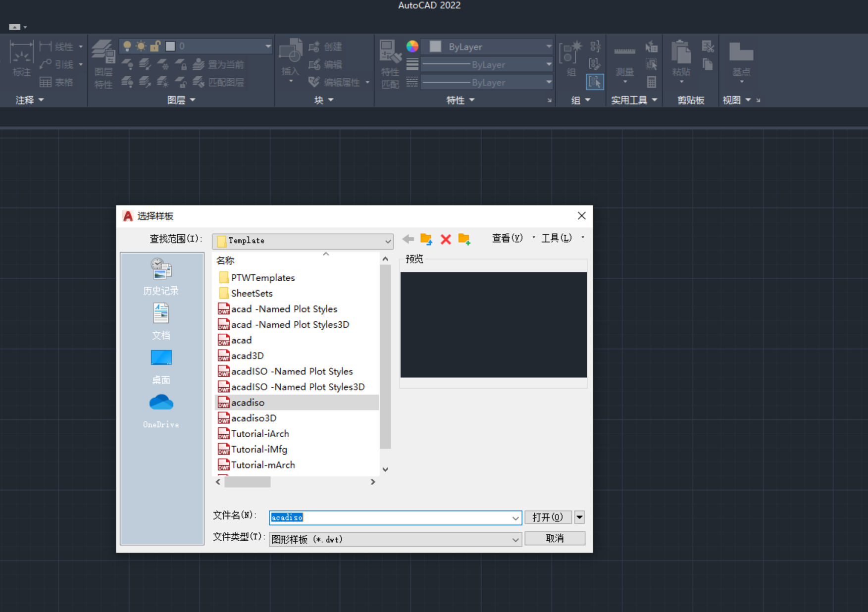Toggle the layer light bulb on/off icon
Image resolution: width=868 pixels, height=612 pixels.
(127, 46)
